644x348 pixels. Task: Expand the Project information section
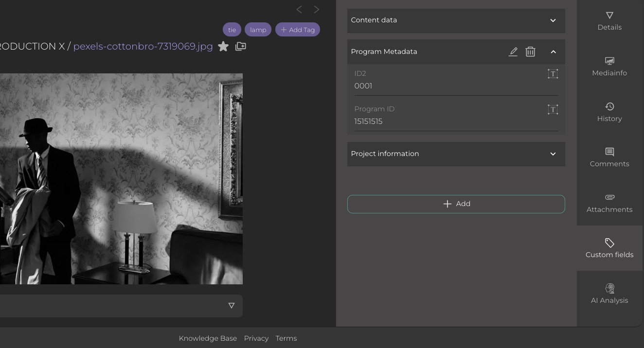point(553,154)
